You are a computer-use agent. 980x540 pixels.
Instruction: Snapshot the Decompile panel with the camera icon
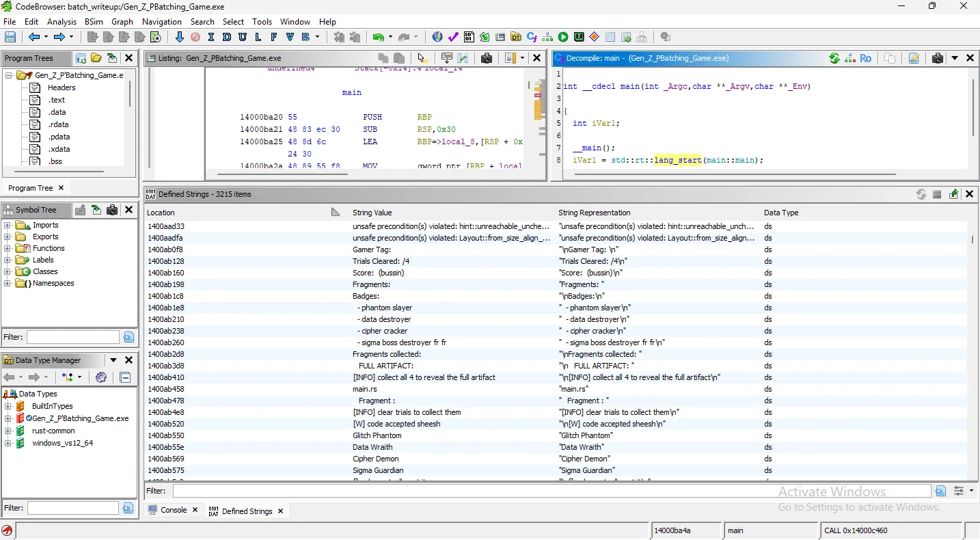click(x=937, y=58)
